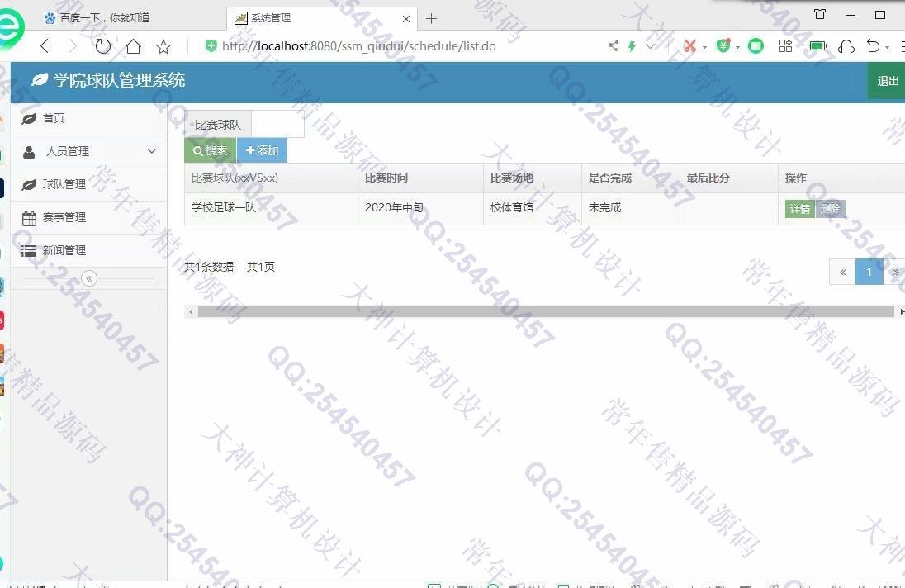Click the leaf logo beside 学院球队管理系统
The width and height of the screenshot is (905, 588).
click(x=40, y=80)
